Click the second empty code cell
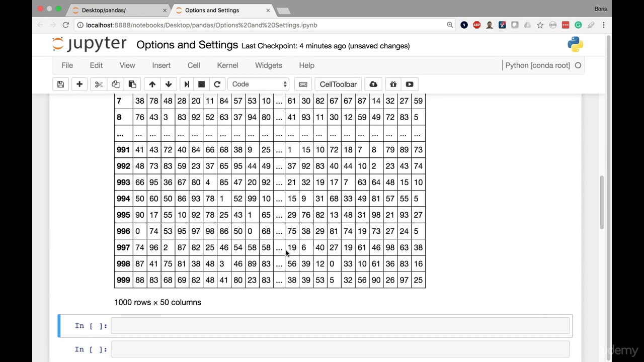Viewport: 644px width, 362px height. (340, 349)
